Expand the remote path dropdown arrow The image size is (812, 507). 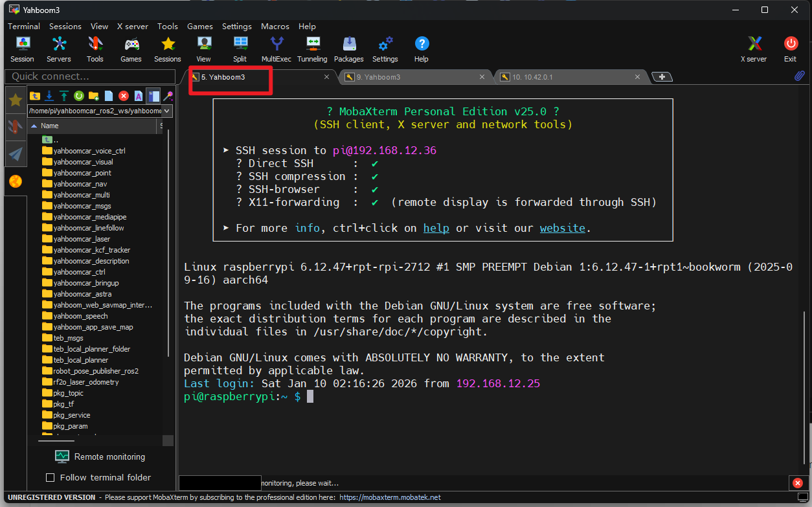click(x=167, y=111)
